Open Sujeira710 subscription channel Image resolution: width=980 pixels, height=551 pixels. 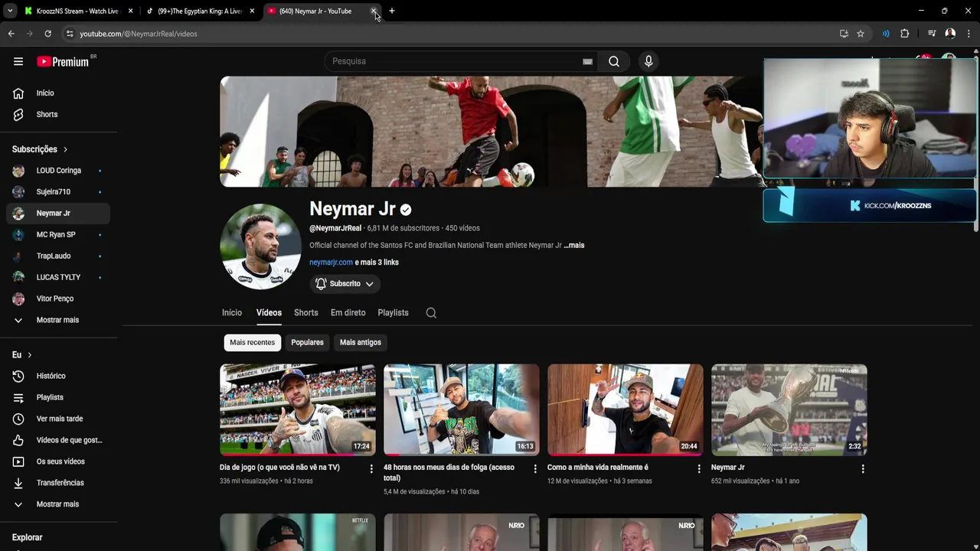[x=58, y=192]
